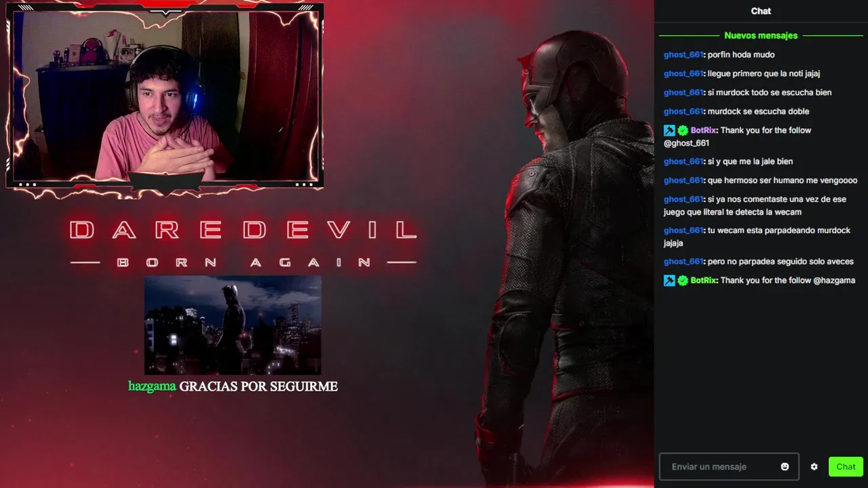
Task: Click the 'GRACIAS POR SEGUIRME' alert text
Action: (x=258, y=386)
